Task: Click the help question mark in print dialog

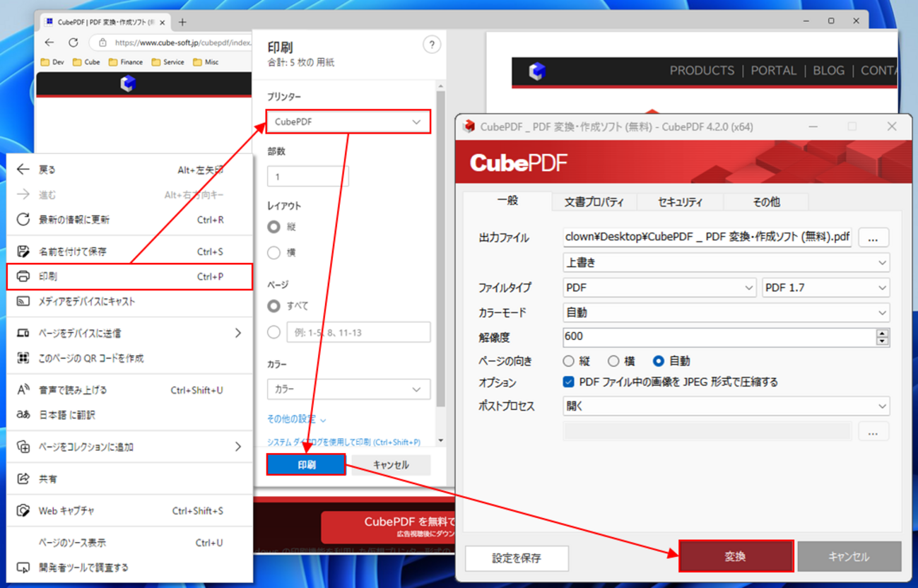Action: pos(432,44)
